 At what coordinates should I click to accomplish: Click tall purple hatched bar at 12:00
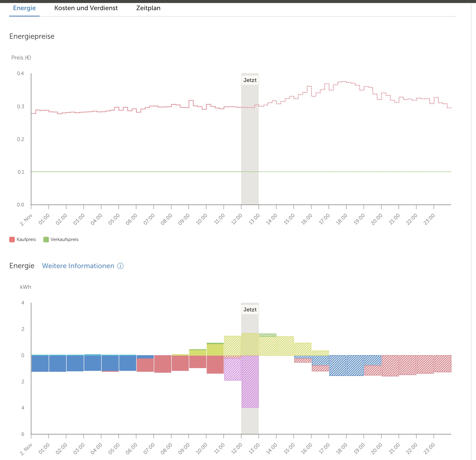coord(250,381)
